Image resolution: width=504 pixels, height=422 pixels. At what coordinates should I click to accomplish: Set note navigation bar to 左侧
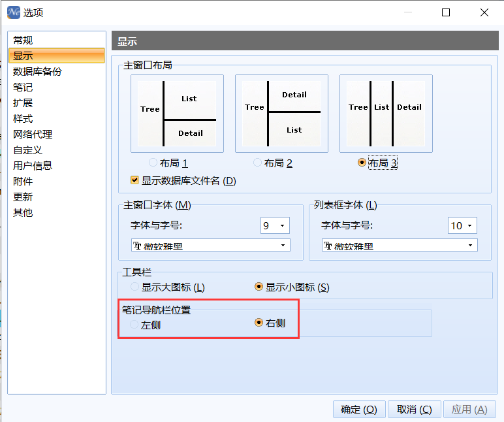pos(135,324)
